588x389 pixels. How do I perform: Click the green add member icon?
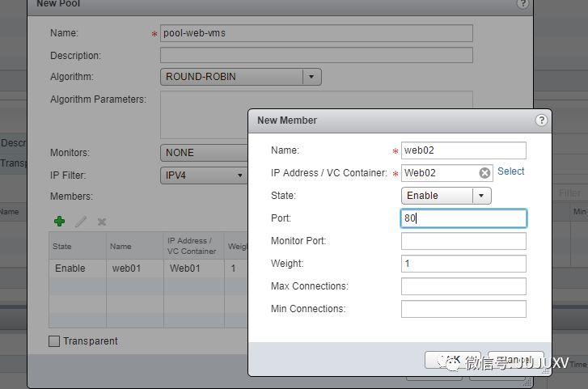click(59, 221)
